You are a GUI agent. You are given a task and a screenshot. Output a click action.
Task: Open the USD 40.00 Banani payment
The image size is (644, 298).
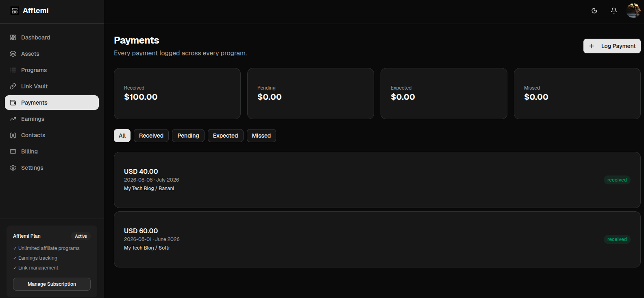pos(377,180)
